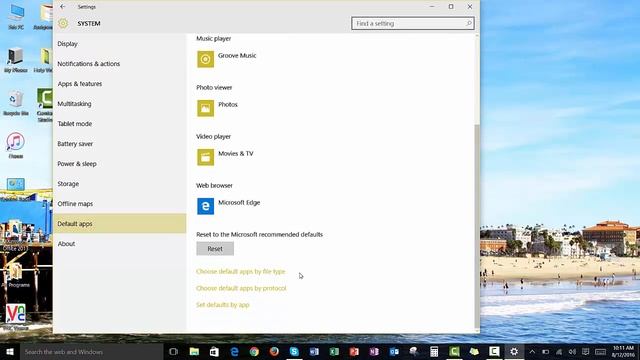The height and width of the screenshot is (360, 640).
Task: Click the Groove Music app icon
Action: click(x=205, y=59)
